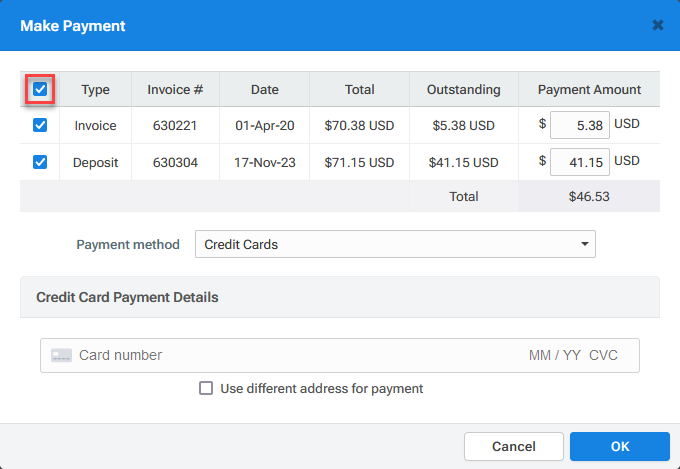Edit the 41.15 payment amount field
This screenshot has width=680, height=469.
coord(580,162)
